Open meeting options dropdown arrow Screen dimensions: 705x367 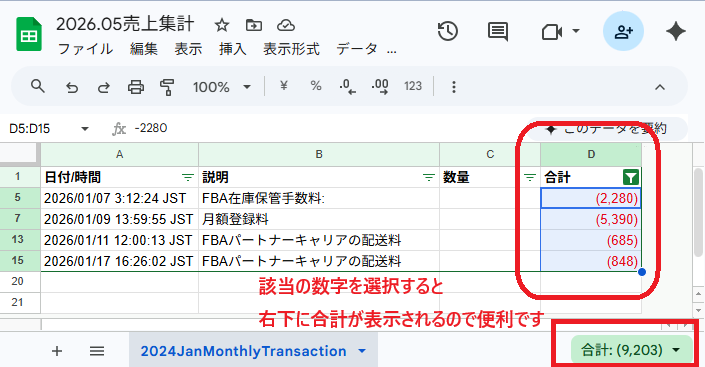576,31
